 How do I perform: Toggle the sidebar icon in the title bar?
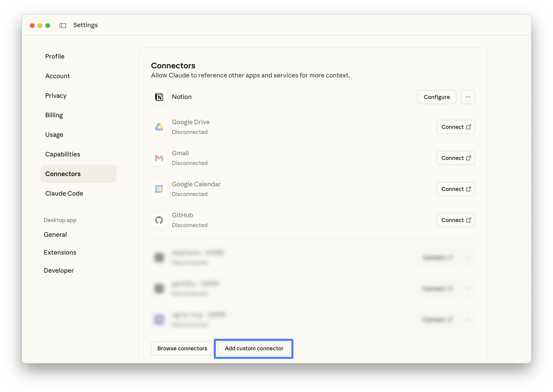tap(63, 25)
